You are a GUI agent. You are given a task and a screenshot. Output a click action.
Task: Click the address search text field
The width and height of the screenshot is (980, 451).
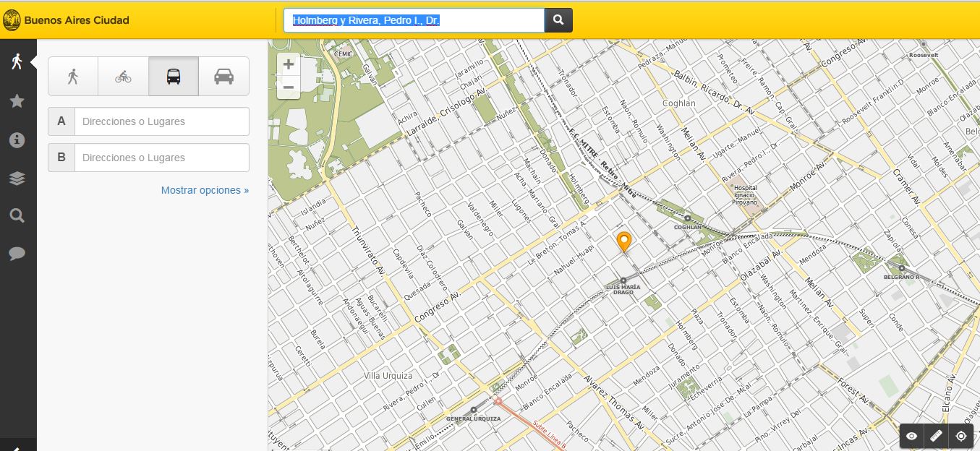click(x=414, y=20)
